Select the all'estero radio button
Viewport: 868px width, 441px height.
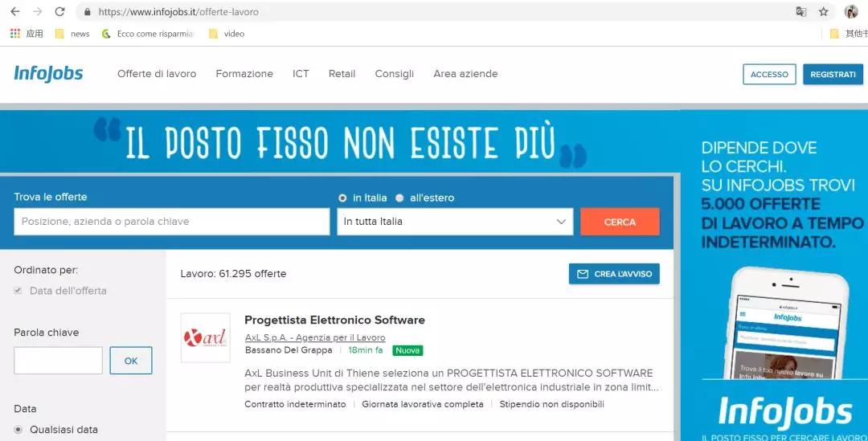[x=399, y=198]
